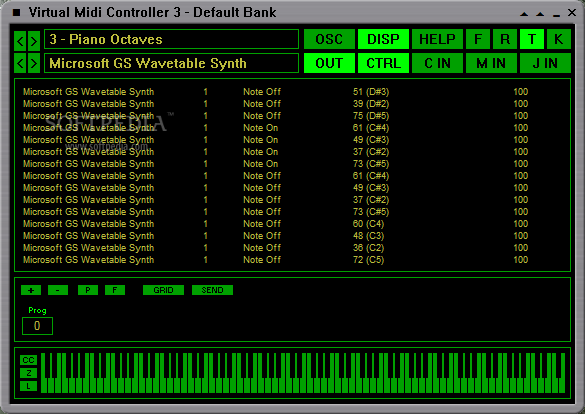Close the Virtual Midi Controller window
585x414 pixels.
572,13
